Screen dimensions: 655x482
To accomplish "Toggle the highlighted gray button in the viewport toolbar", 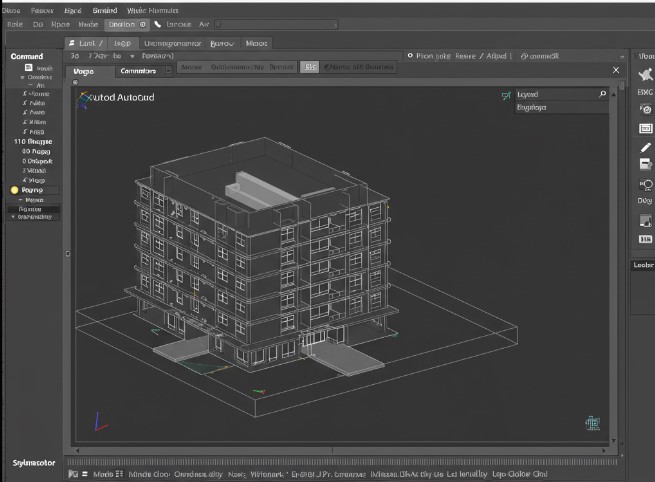I will pyautogui.click(x=310, y=67).
